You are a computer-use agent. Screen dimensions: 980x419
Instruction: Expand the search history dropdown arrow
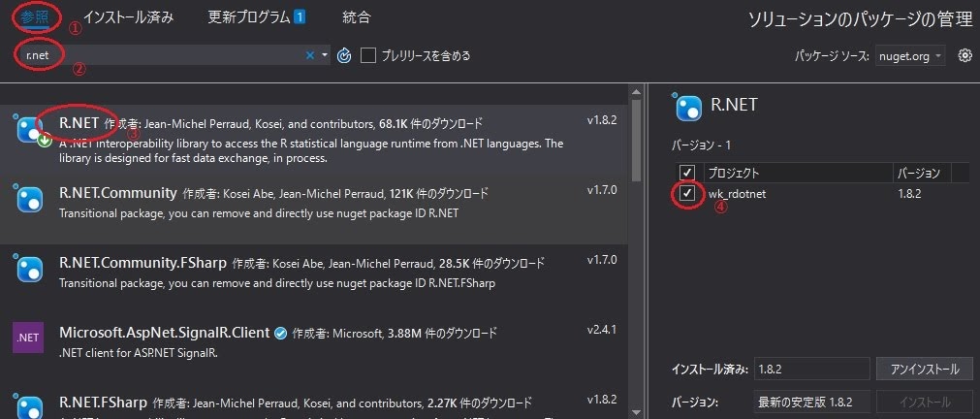coord(325,55)
